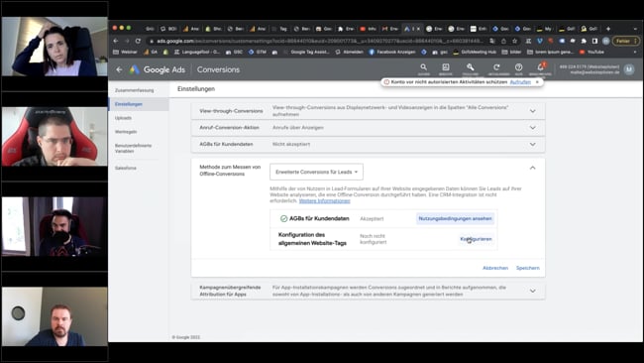
Task: Expand View-through-Conversions section chevron
Action: (533, 111)
